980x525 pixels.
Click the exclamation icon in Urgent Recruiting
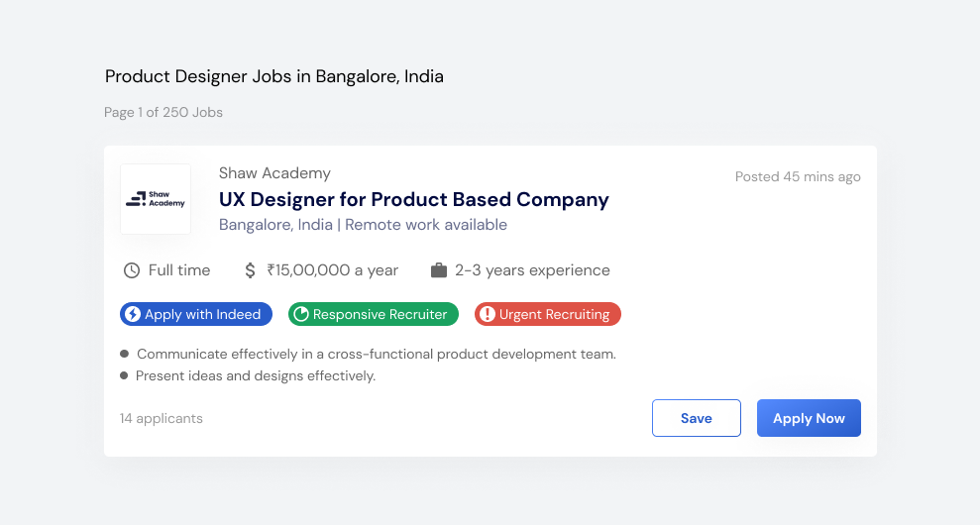coord(487,314)
